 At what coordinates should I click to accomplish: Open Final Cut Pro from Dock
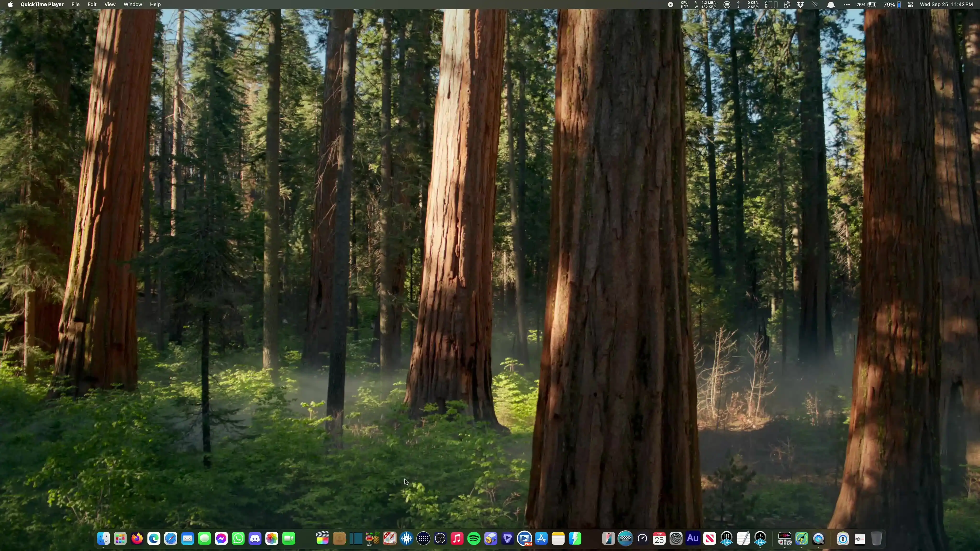pyautogui.click(x=322, y=539)
